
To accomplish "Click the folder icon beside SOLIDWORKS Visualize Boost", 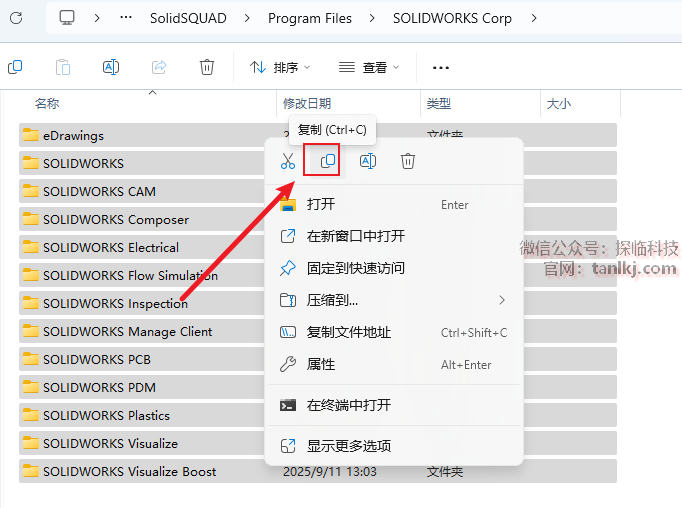I will pos(30,471).
